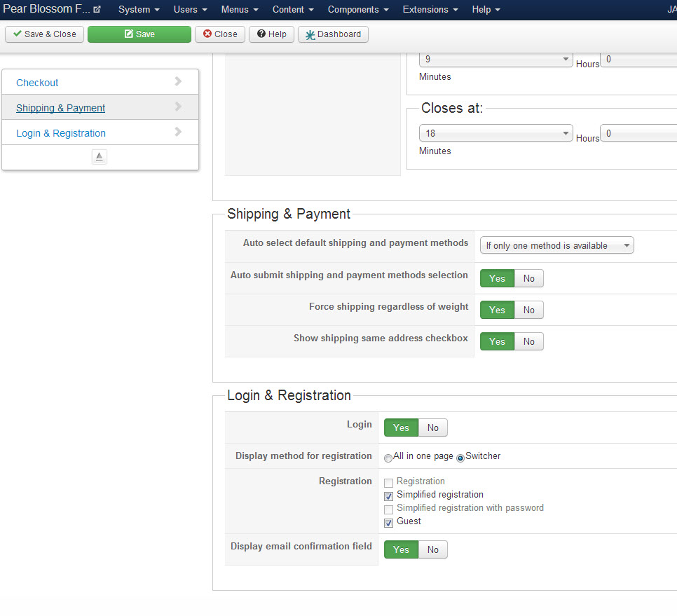Viewport: 677px width, 616px height.
Task: Set Login option to No
Action: click(433, 427)
